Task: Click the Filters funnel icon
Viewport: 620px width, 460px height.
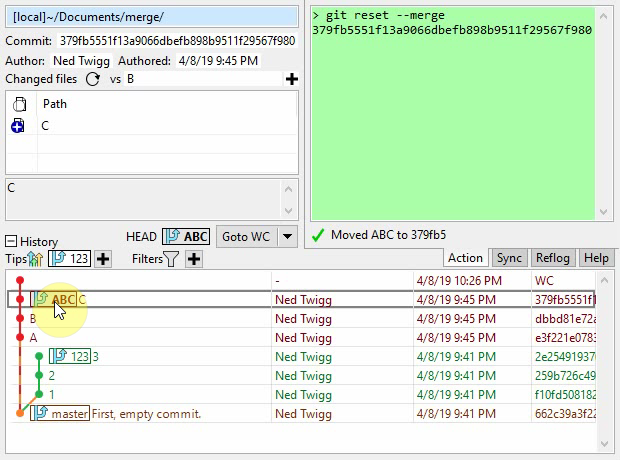Action: tap(171, 259)
